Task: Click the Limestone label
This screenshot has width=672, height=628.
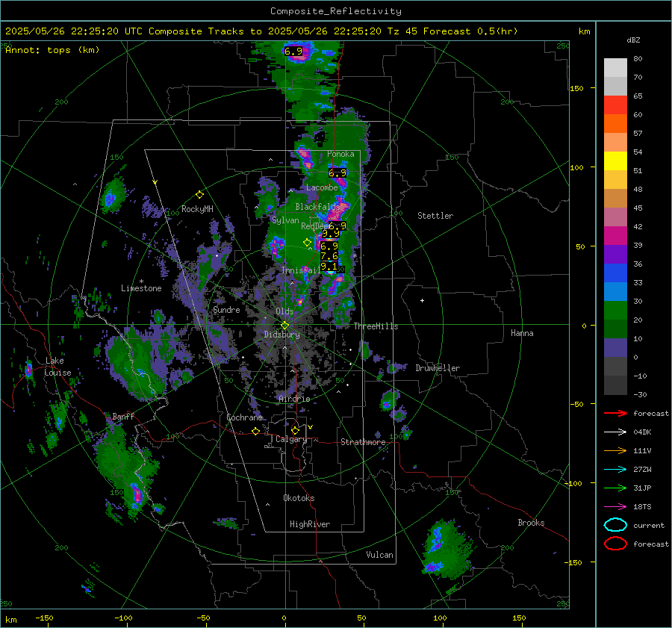Action: click(141, 288)
